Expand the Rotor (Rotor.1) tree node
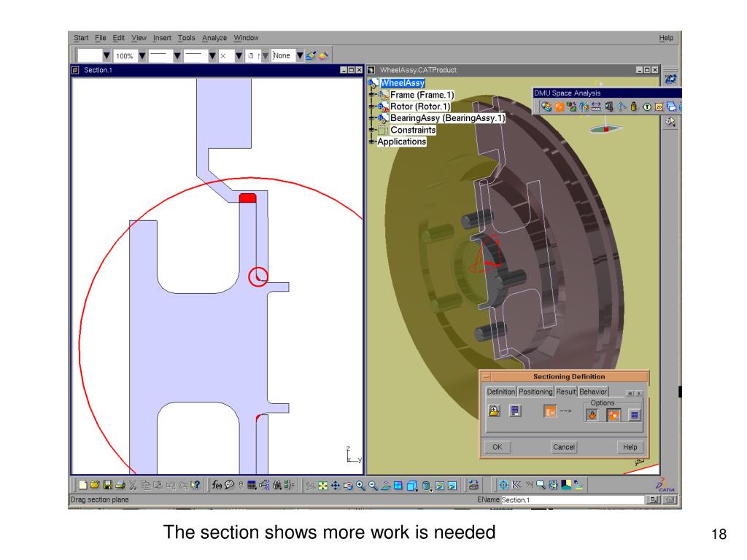Viewport: 747px width, 560px height. coord(372,106)
